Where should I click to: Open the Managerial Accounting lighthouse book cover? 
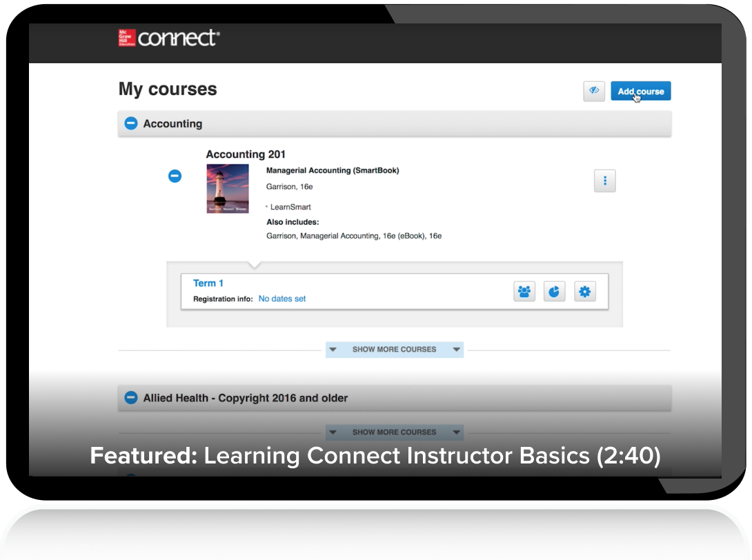[x=228, y=189]
